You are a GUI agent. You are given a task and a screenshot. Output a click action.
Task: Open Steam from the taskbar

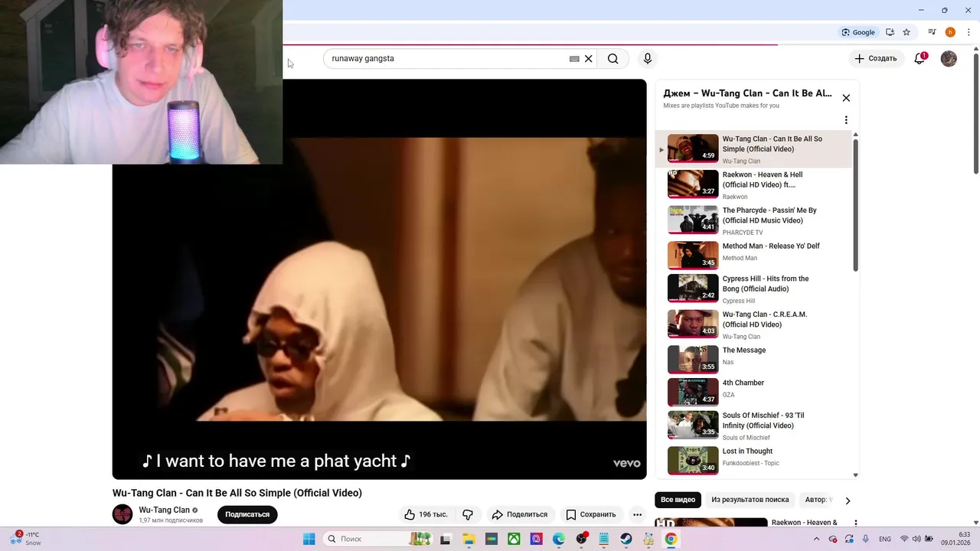pyautogui.click(x=626, y=539)
